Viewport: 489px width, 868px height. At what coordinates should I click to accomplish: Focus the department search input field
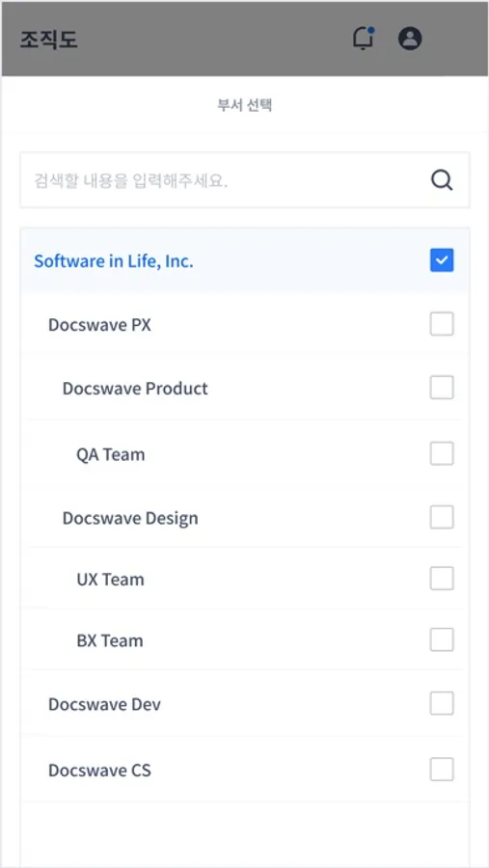245,180
